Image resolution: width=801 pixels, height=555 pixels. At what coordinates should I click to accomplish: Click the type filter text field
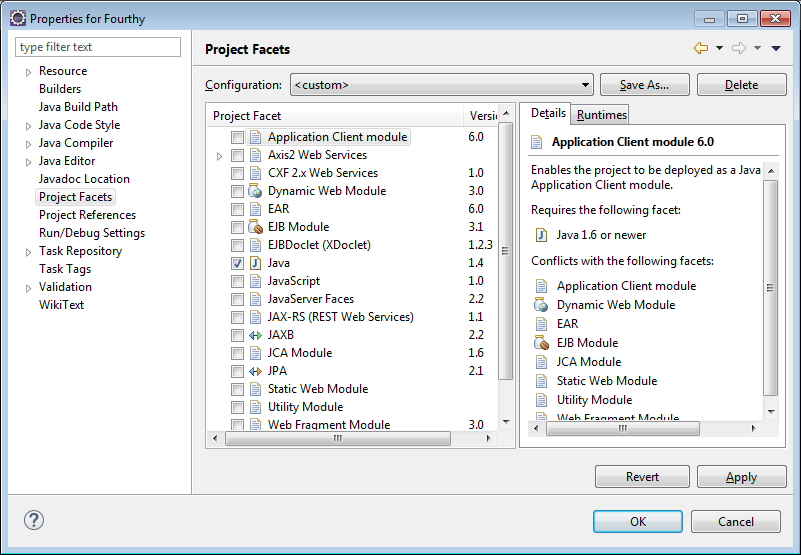click(99, 47)
